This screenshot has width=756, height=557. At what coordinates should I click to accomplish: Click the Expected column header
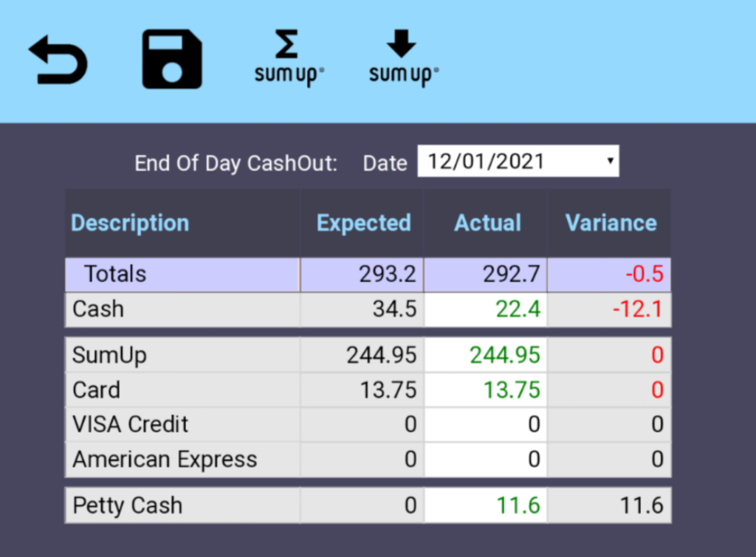click(363, 223)
